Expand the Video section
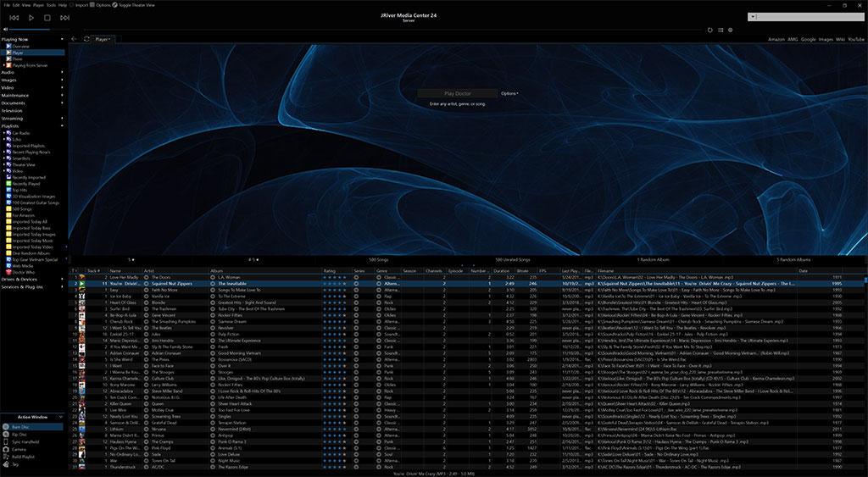The width and height of the screenshot is (868, 477). [62, 87]
